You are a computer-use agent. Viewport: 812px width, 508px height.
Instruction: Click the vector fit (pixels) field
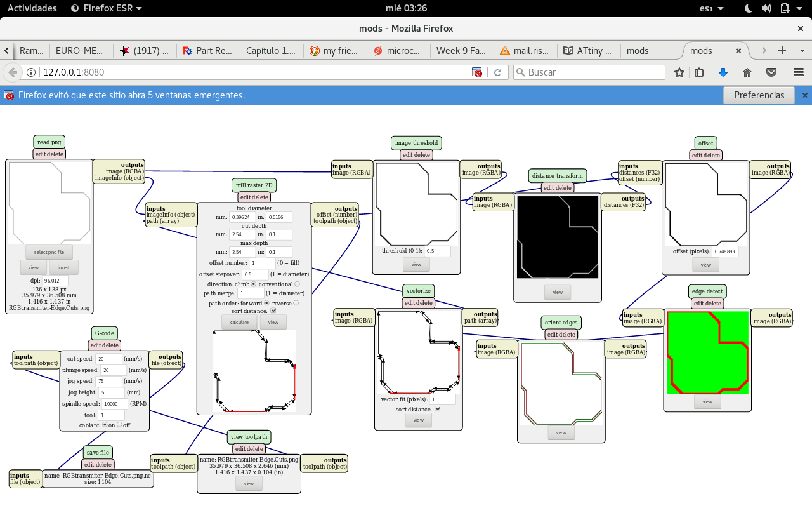click(x=443, y=399)
